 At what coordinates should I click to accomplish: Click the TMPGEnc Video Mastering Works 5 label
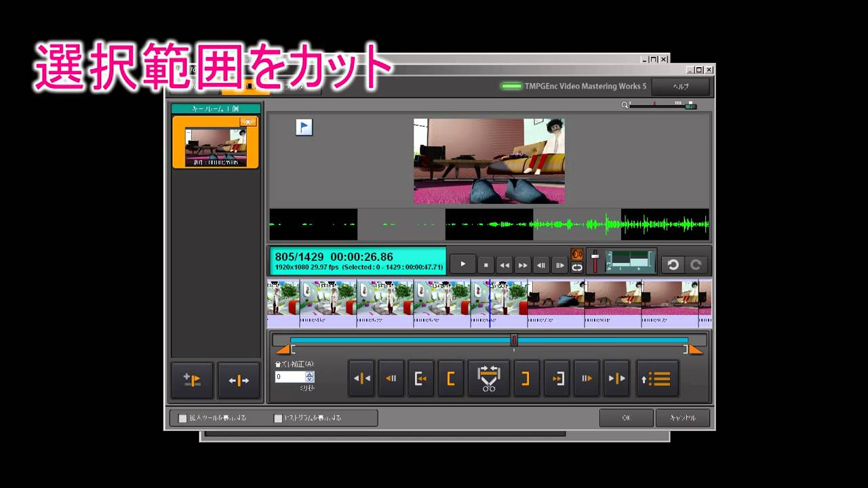(x=586, y=86)
